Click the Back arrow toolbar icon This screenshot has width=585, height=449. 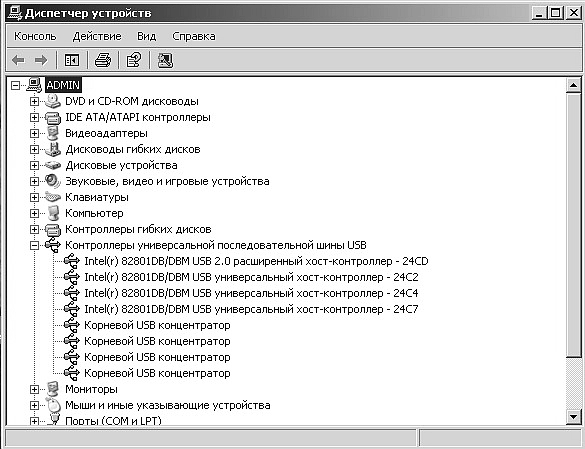point(18,60)
